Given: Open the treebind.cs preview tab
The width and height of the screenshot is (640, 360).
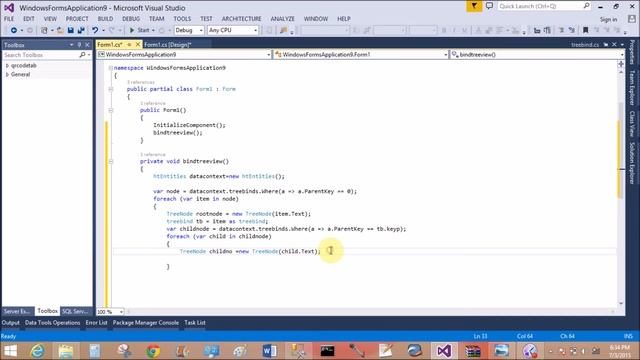Looking at the screenshot, I should coord(584,45).
